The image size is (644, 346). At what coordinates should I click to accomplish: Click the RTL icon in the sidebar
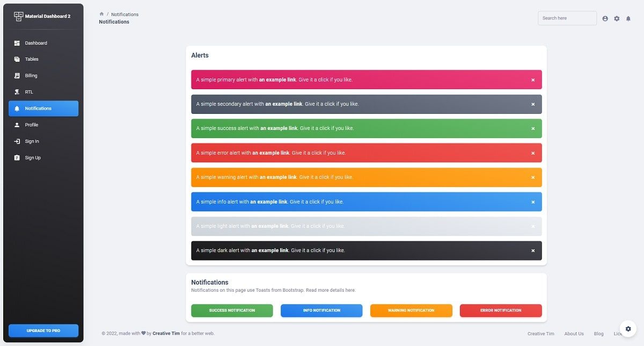pos(18,92)
